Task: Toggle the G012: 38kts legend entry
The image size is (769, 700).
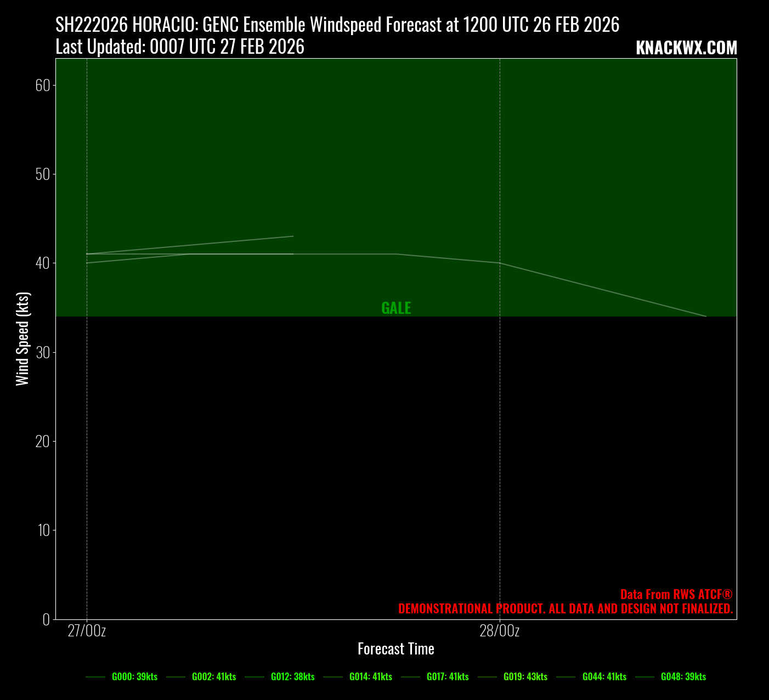Action: click(292, 677)
